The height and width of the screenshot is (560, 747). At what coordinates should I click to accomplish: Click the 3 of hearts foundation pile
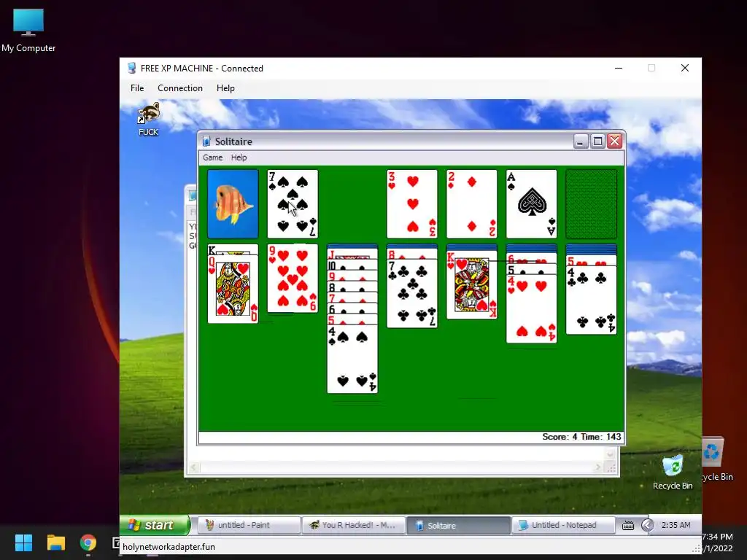point(412,204)
